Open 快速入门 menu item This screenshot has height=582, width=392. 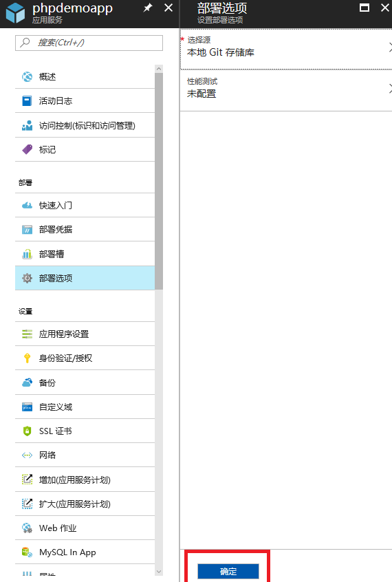(85, 205)
